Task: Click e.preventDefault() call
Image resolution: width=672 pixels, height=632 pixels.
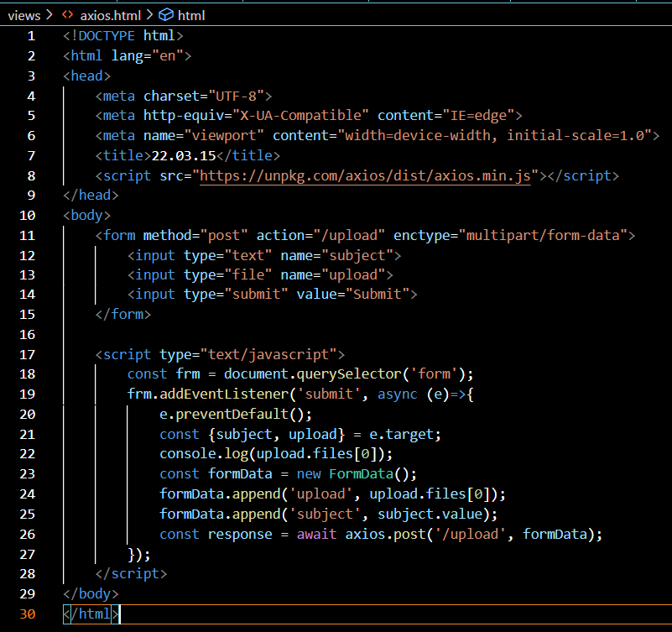Action: coord(236,414)
